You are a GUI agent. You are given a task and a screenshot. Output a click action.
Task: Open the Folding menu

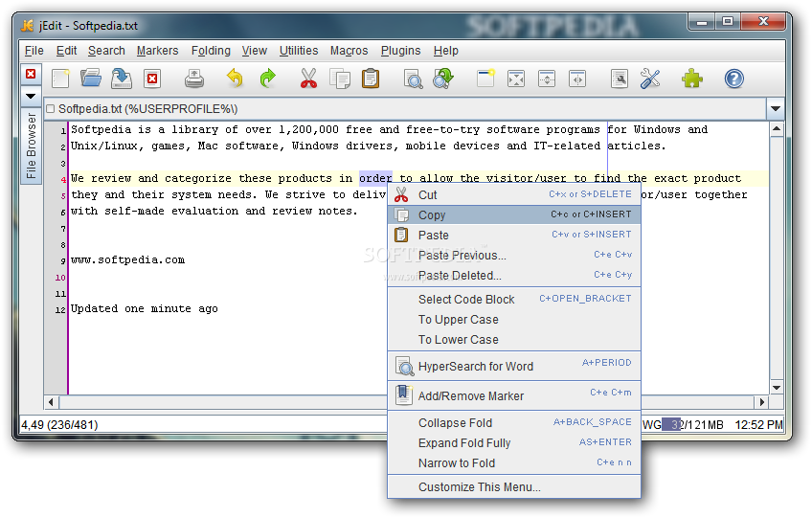211,51
